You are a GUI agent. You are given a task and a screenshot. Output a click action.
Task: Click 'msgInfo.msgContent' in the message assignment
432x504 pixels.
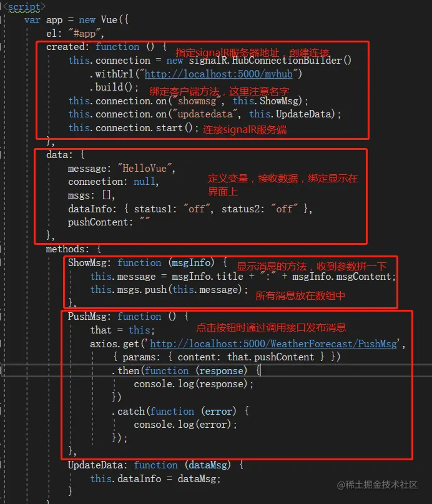pos(341,277)
